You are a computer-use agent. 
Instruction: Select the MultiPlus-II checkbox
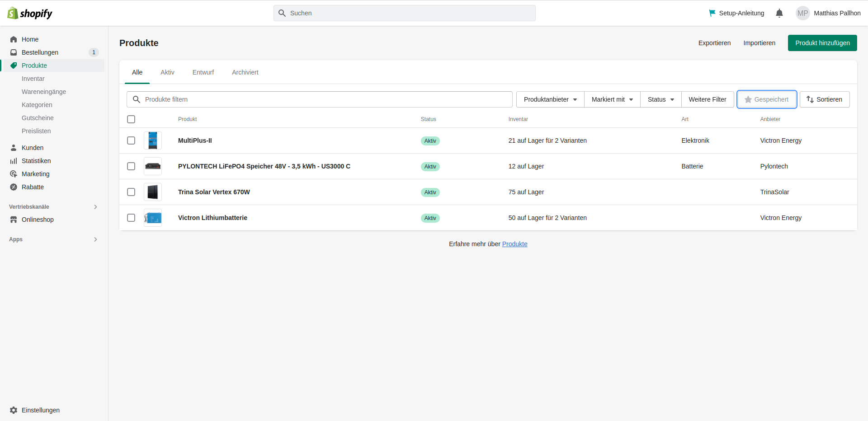[x=131, y=140]
